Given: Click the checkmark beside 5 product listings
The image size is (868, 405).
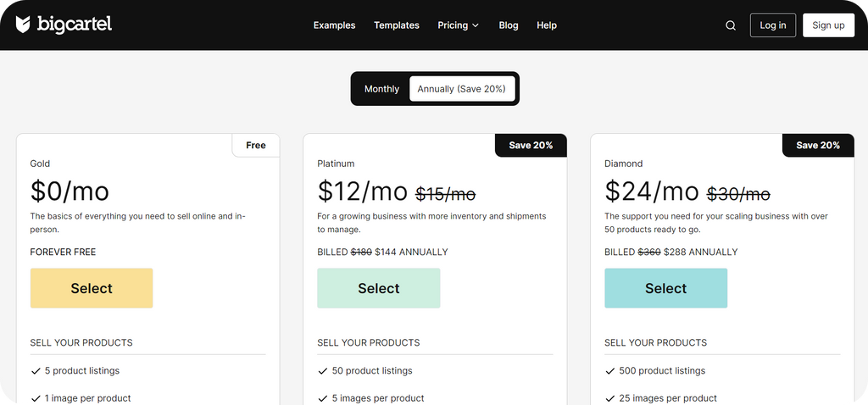Looking at the screenshot, I should tap(36, 371).
